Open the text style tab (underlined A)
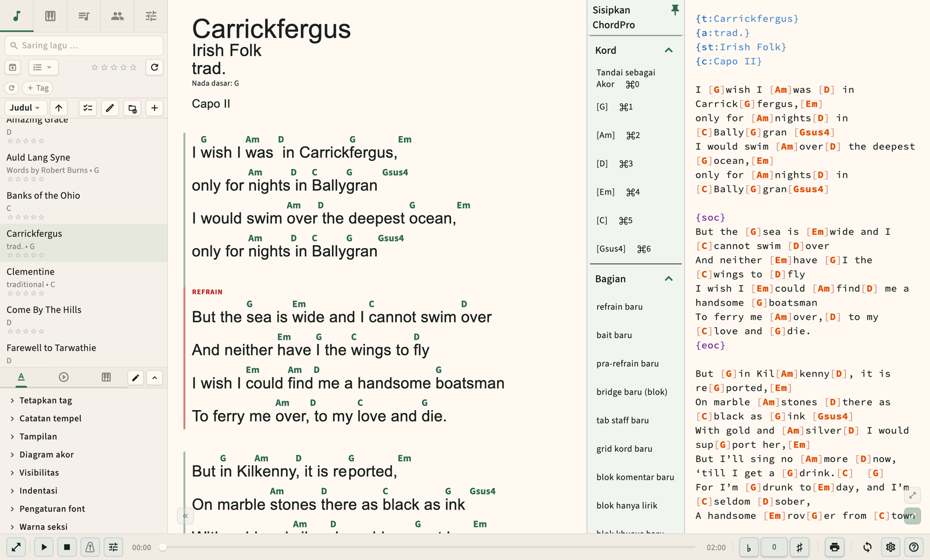 pyautogui.click(x=21, y=378)
